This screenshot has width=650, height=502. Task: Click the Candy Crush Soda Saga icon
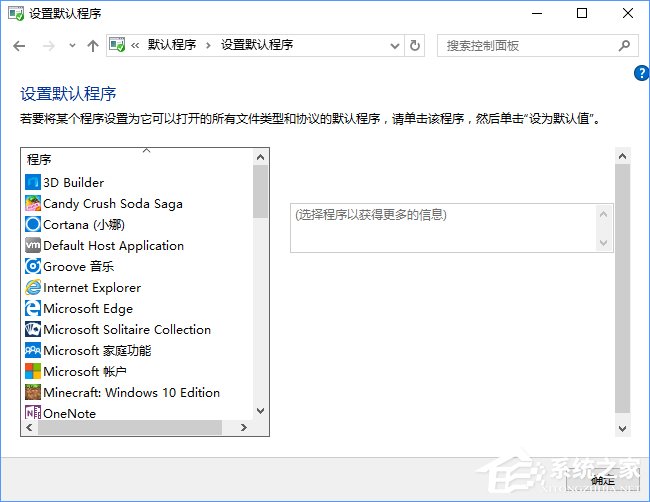pos(33,203)
